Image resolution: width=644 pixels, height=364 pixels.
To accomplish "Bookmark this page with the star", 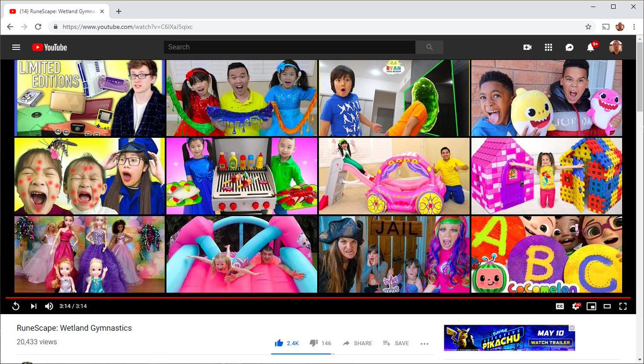I will coord(588,26).
